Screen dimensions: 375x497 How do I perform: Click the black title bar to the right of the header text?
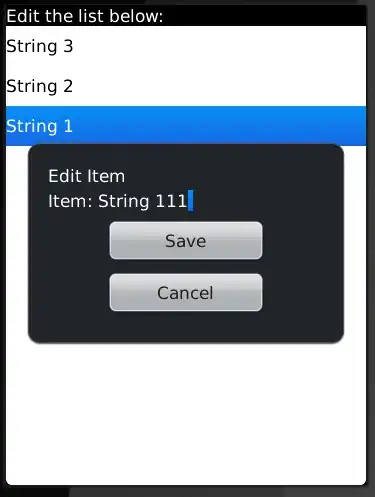[265, 16]
